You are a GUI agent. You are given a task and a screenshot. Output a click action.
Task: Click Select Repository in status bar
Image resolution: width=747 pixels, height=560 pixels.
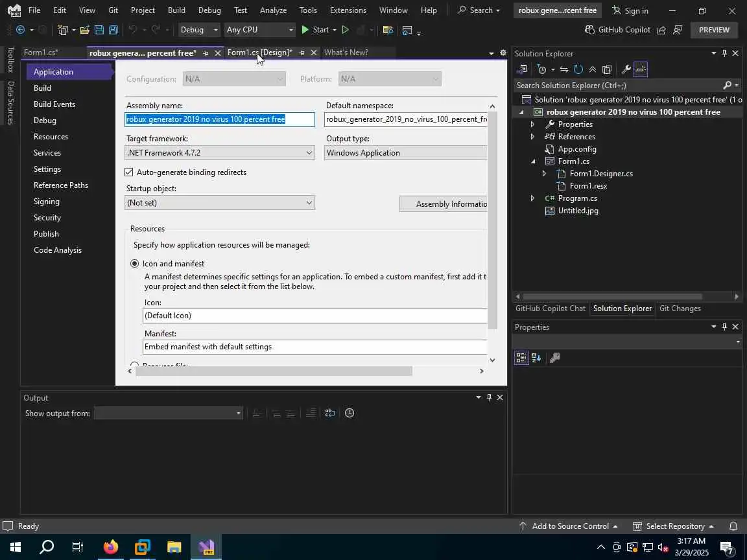pyautogui.click(x=673, y=526)
